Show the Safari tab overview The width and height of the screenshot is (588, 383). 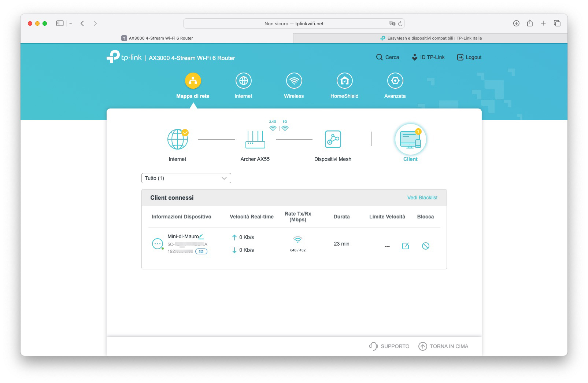point(557,23)
